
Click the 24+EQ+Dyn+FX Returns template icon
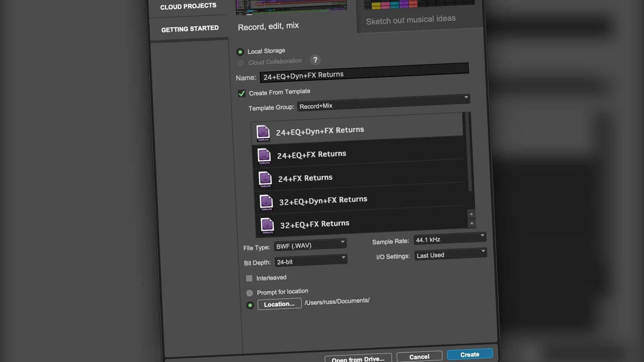coord(263,133)
